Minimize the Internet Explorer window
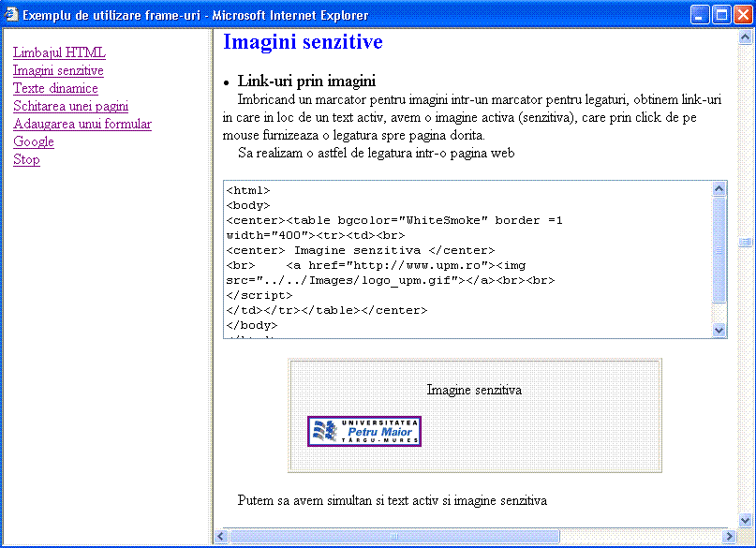This screenshot has height=548, width=756. 700,15
